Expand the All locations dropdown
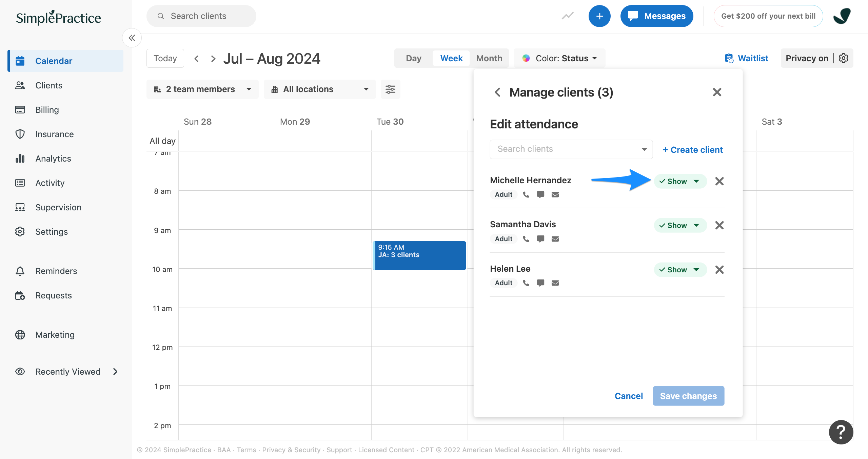This screenshot has height=459, width=868. (x=320, y=89)
